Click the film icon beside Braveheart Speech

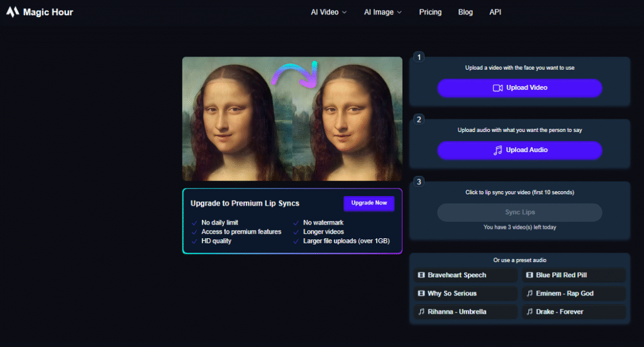[421, 275]
